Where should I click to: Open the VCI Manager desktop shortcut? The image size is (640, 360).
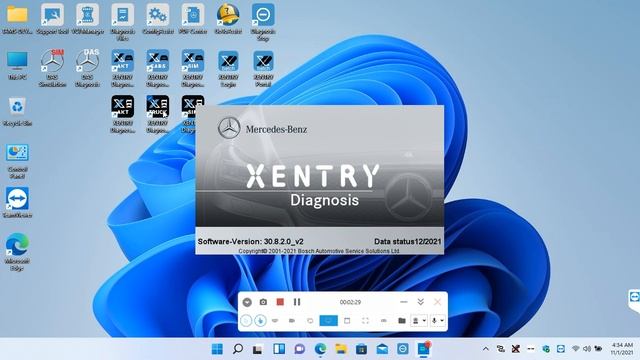pos(87,19)
